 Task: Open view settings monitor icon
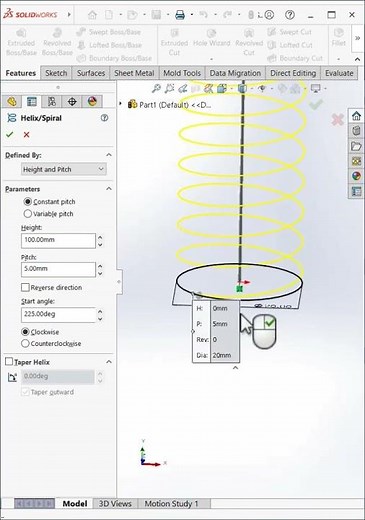(315, 89)
